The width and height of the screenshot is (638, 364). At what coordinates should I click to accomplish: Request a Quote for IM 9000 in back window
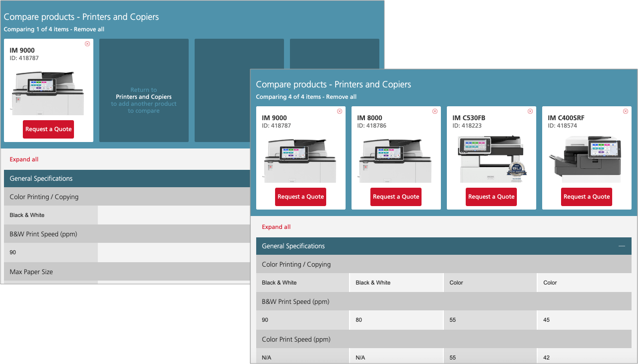(48, 129)
